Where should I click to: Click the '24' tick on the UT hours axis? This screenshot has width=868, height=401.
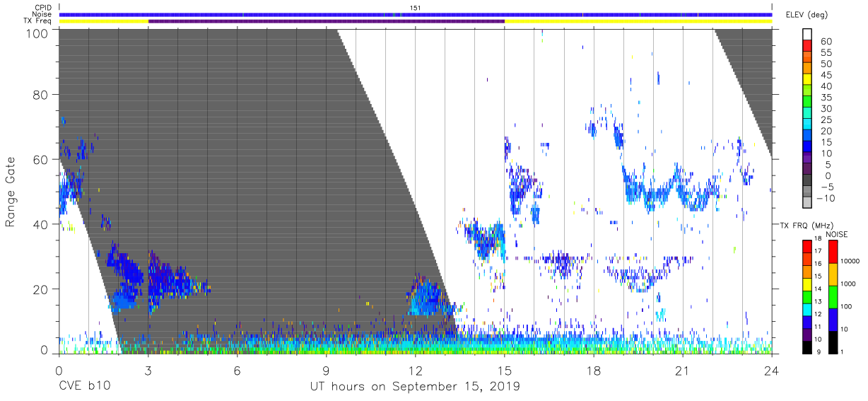click(x=772, y=371)
